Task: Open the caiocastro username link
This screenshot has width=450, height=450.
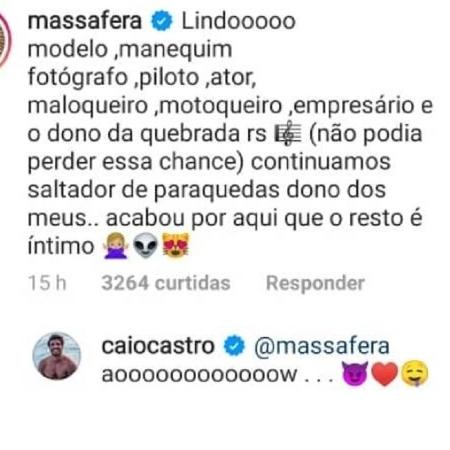Action: tap(158, 346)
